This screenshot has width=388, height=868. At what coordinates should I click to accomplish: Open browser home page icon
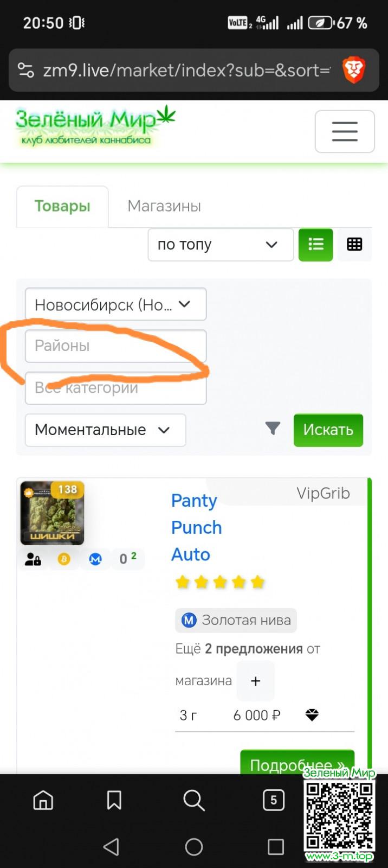pos(43,800)
